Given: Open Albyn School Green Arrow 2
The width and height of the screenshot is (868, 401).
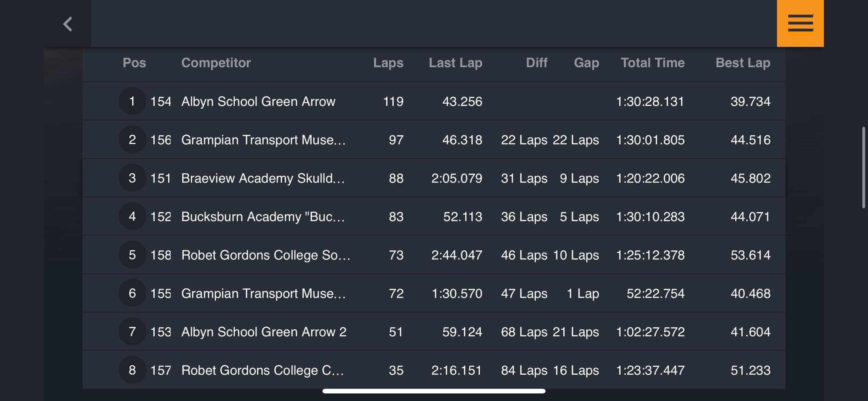Looking at the screenshot, I should point(264,332).
